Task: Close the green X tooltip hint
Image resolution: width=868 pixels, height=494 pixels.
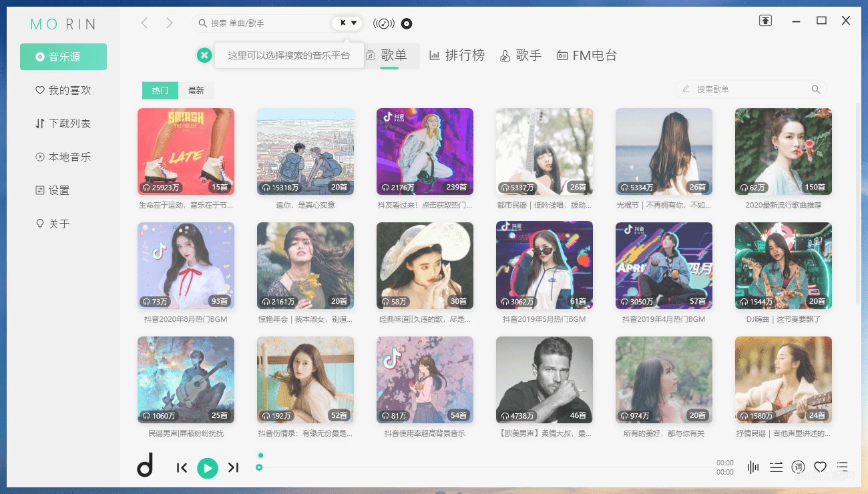Action: pyautogui.click(x=204, y=55)
